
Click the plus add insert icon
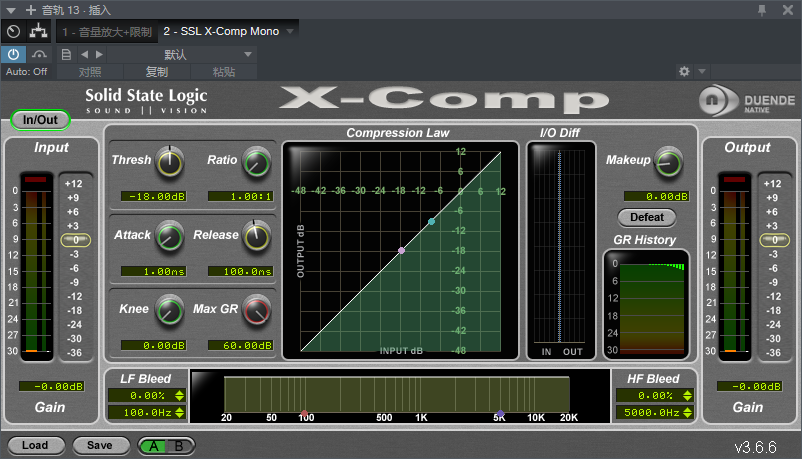pos(31,10)
